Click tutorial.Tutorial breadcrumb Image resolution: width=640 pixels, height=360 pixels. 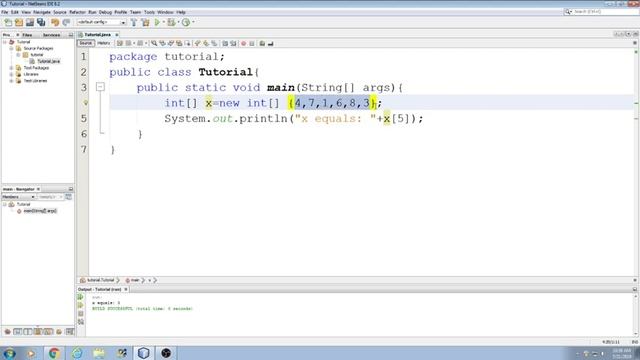point(100,280)
